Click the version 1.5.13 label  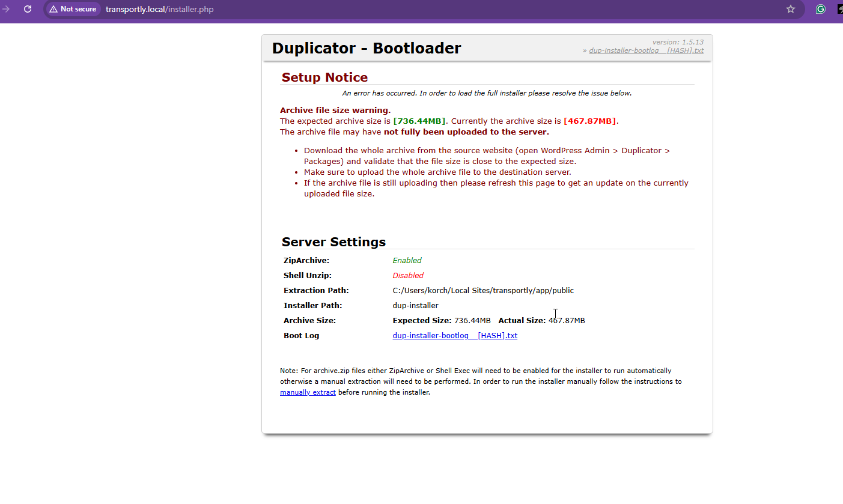[x=678, y=42]
